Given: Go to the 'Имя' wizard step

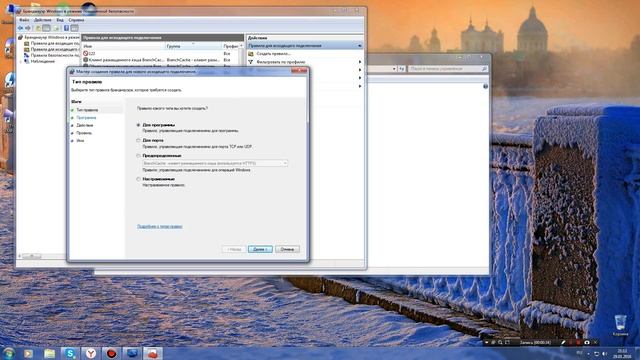Looking at the screenshot, I should pos(80,140).
